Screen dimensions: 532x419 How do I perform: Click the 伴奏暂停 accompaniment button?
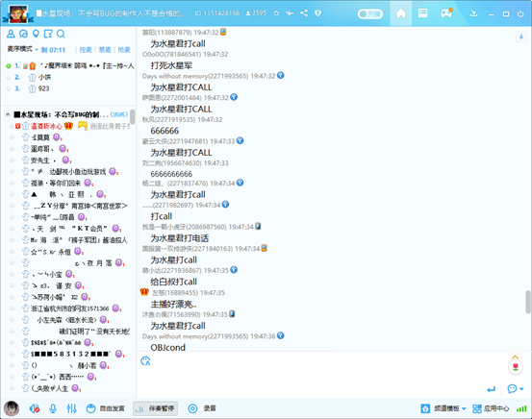pos(156,408)
